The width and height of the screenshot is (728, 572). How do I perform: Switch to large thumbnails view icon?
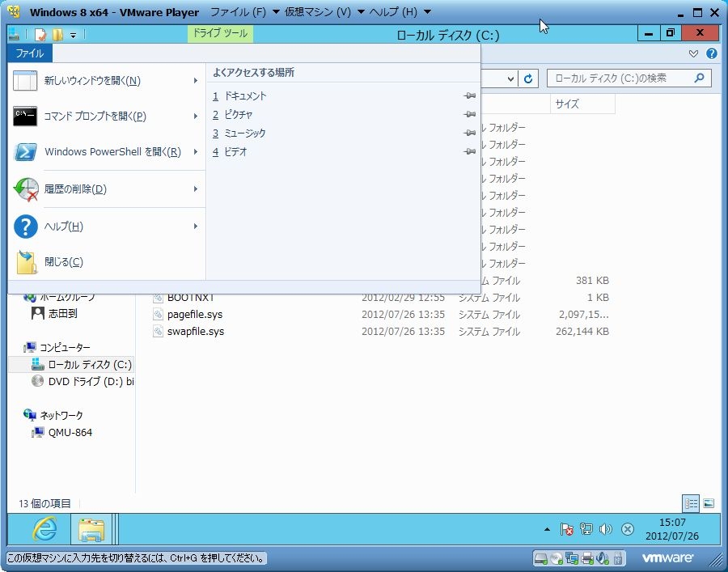pyautogui.click(x=709, y=503)
